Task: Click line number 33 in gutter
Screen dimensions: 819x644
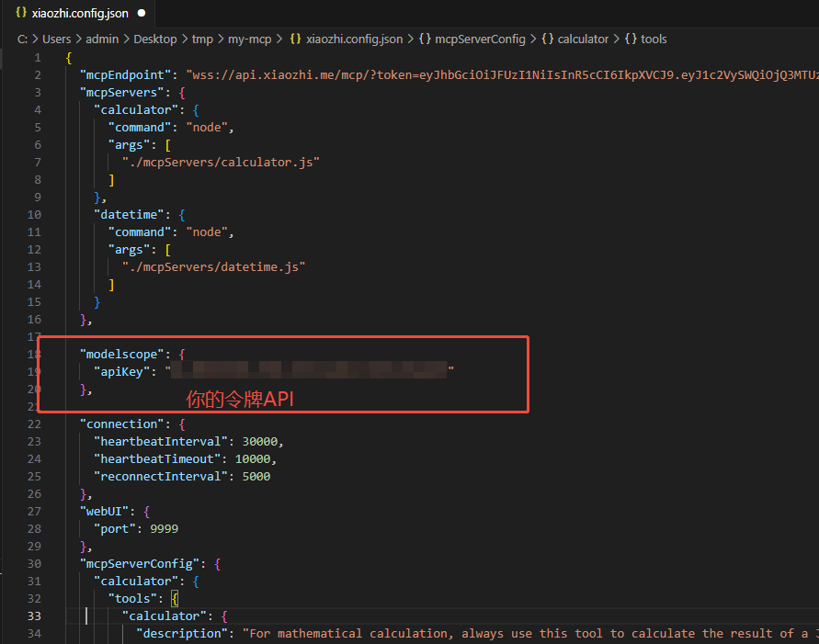Action: click(35, 616)
